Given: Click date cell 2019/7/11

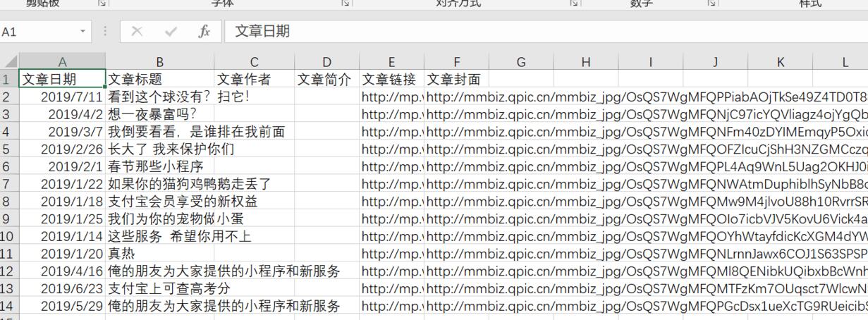Looking at the screenshot, I should click(62, 97).
